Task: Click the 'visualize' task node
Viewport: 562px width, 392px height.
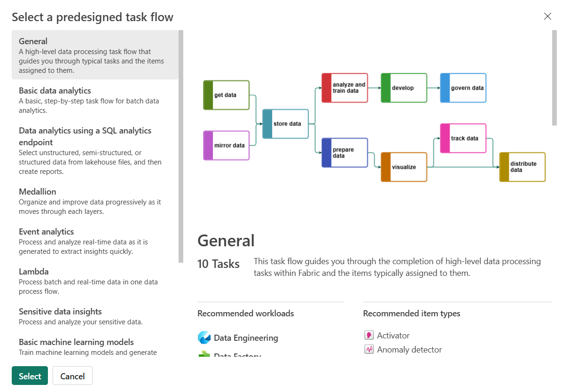Action: 404,167
